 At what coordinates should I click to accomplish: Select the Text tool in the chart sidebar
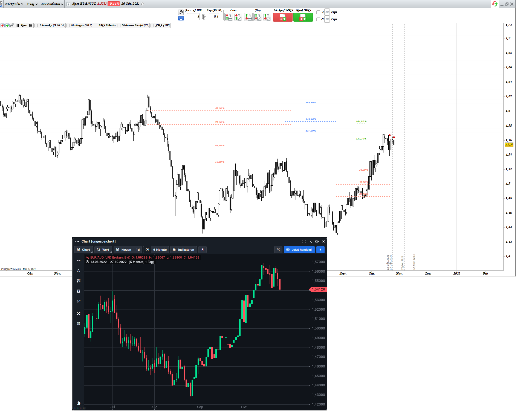click(x=79, y=291)
